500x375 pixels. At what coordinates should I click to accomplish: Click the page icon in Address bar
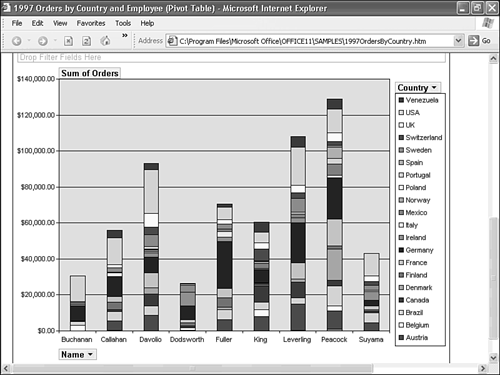(172, 41)
